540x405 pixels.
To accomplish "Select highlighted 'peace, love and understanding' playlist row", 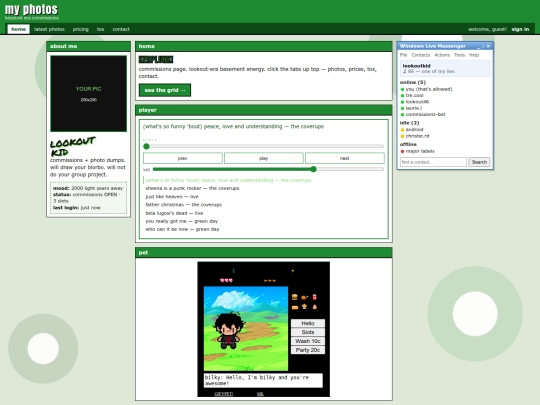I will (264, 180).
